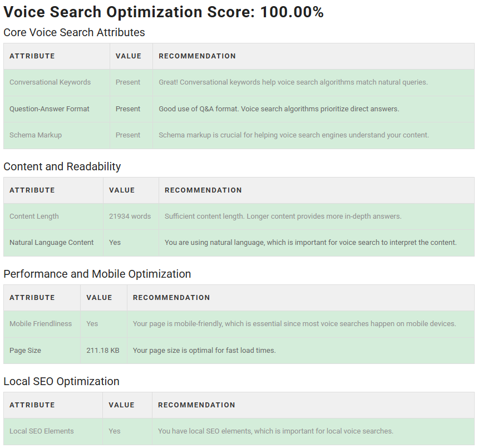Image resolution: width=478 pixels, height=448 pixels.
Task: Select the Natural Language Content row label
Action: point(52,243)
